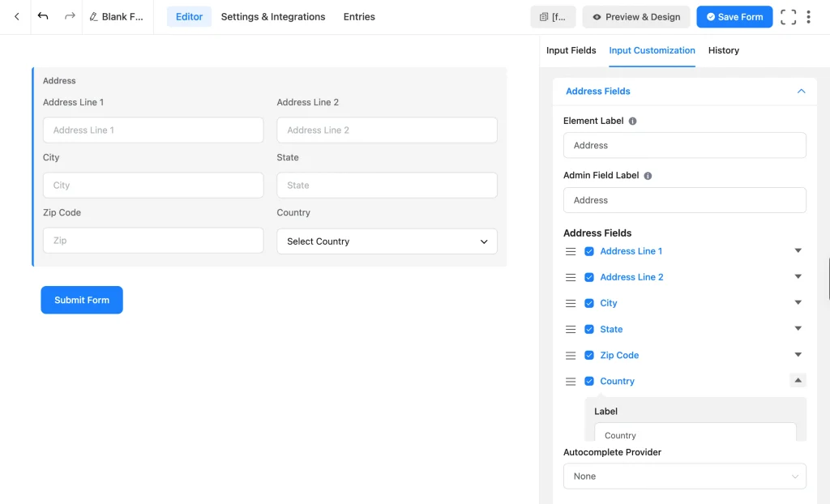Image resolution: width=830 pixels, height=504 pixels.
Task: Switch to the Editor tab
Action: 189,17
